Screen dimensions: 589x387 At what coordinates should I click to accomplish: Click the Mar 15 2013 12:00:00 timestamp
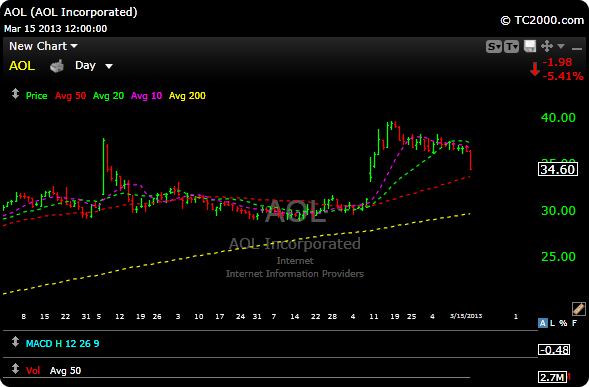point(56,29)
